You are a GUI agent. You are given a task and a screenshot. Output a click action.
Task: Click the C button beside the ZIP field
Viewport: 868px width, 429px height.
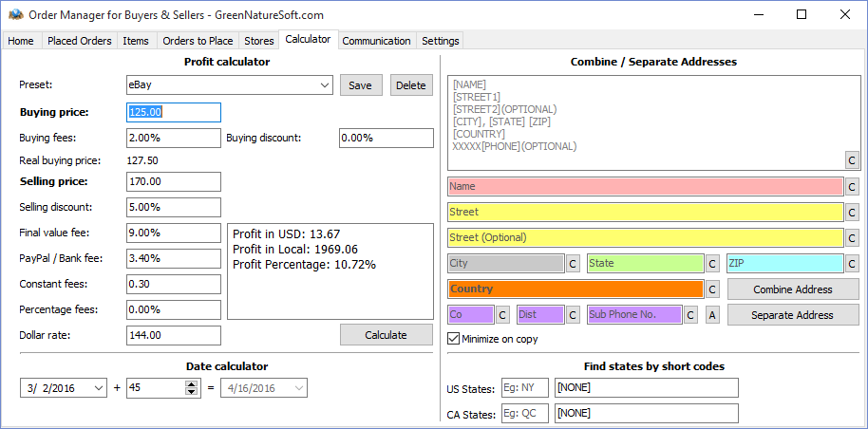853,264
